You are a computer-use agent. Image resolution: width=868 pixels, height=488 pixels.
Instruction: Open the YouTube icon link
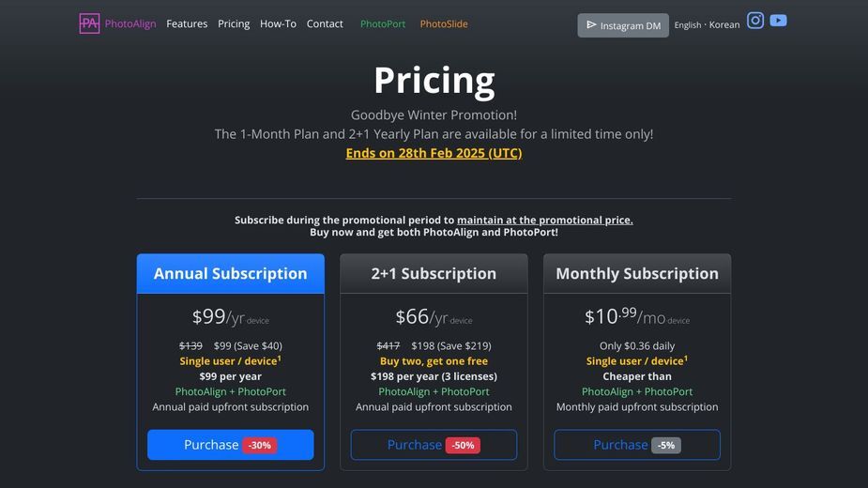tap(778, 21)
